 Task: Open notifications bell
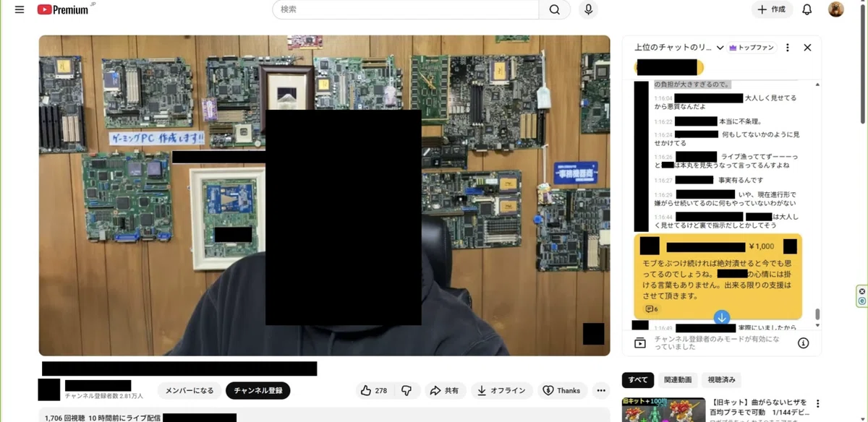click(x=807, y=9)
